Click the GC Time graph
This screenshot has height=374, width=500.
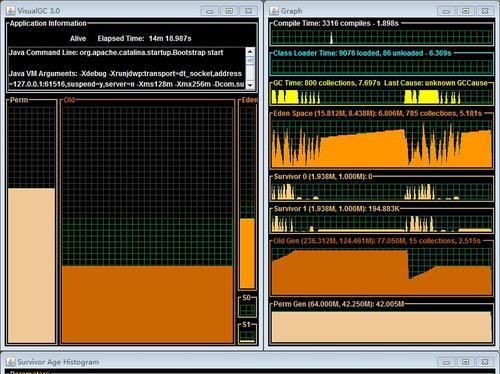pyautogui.click(x=382, y=97)
